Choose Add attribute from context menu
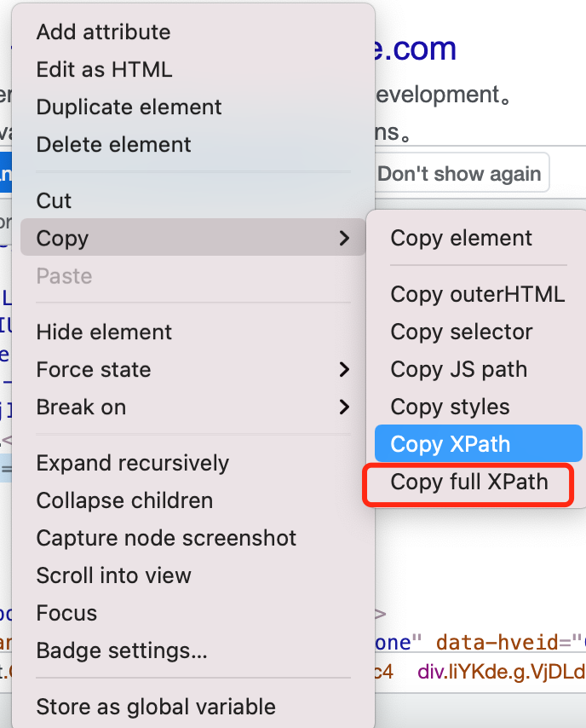Image resolution: width=586 pixels, height=728 pixels. tap(103, 32)
